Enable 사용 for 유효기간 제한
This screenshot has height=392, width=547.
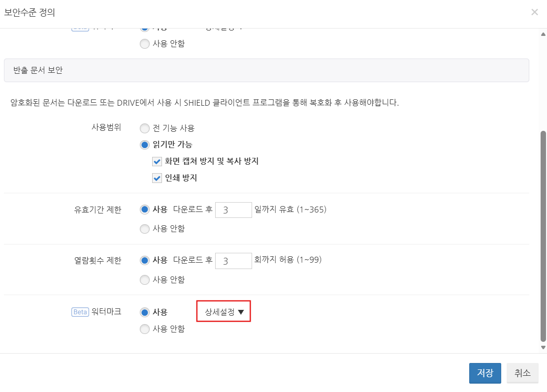[145, 210]
